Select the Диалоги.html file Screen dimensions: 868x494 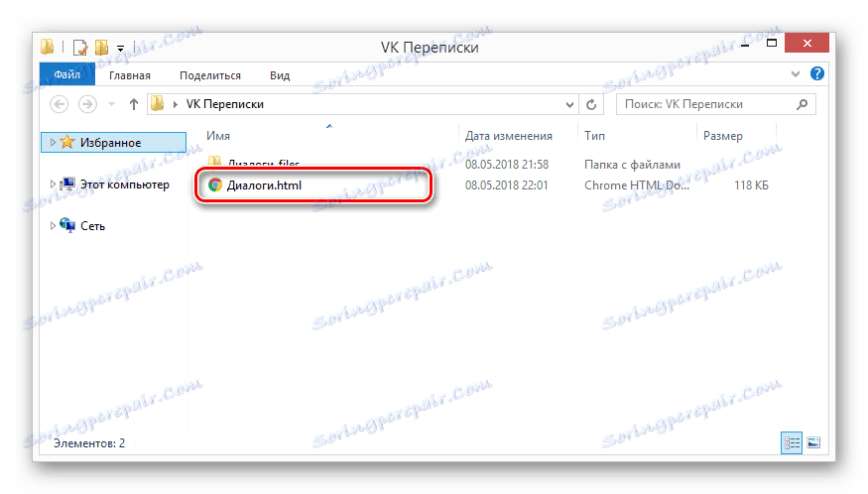click(264, 185)
